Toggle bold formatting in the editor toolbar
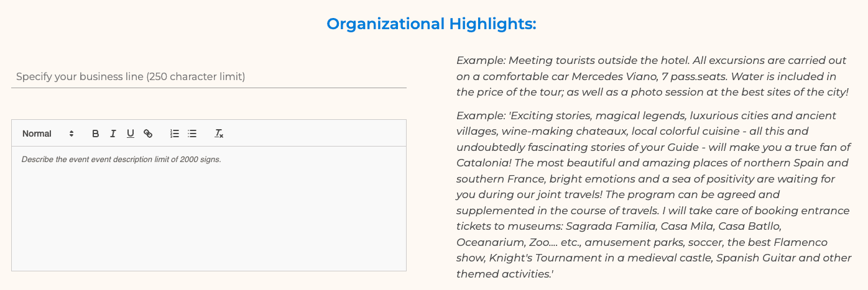The height and width of the screenshot is (290, 868). coord(96,134)
